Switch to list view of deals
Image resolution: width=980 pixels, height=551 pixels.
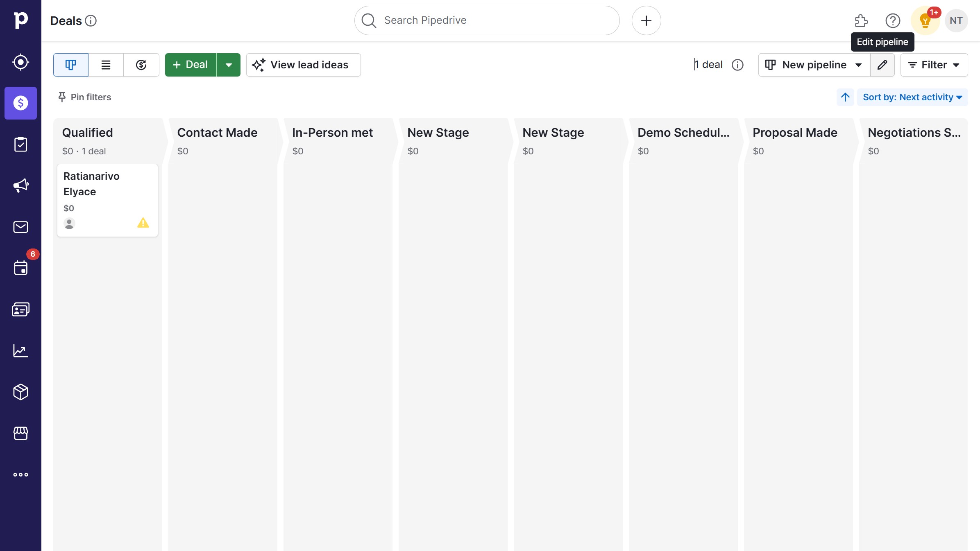click(x=106, y=65)
